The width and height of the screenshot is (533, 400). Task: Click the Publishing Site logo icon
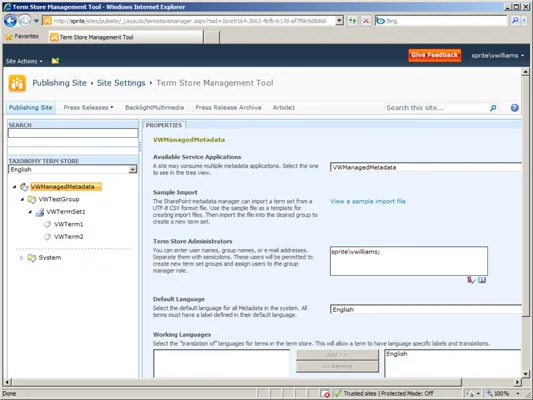pyautogui.click(x=17, y=83)
